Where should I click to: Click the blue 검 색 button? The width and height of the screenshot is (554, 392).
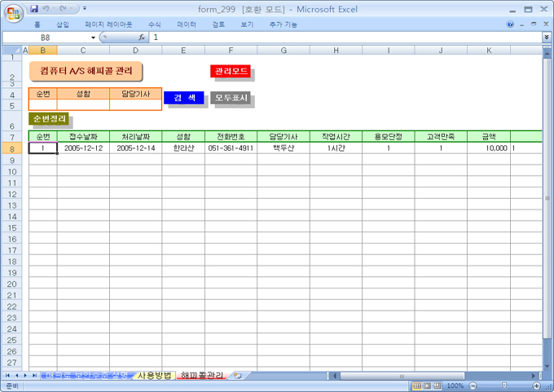[x=182, y=98]
